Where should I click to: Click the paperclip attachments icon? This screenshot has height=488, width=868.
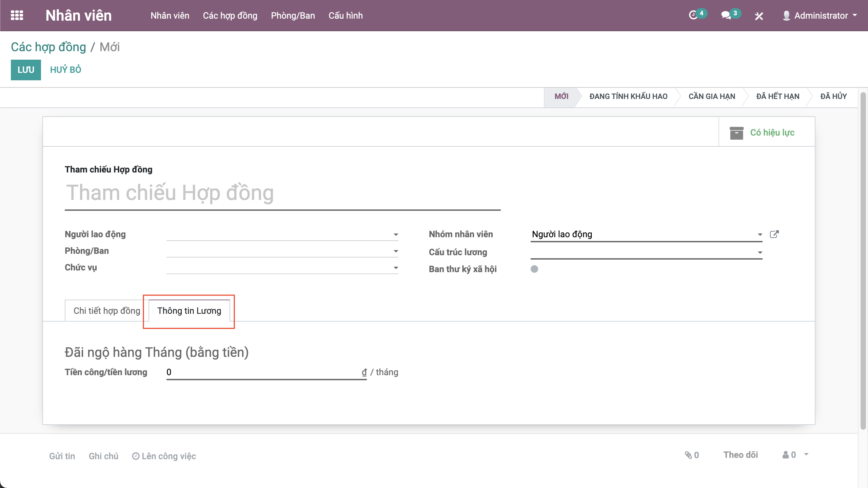688,455
